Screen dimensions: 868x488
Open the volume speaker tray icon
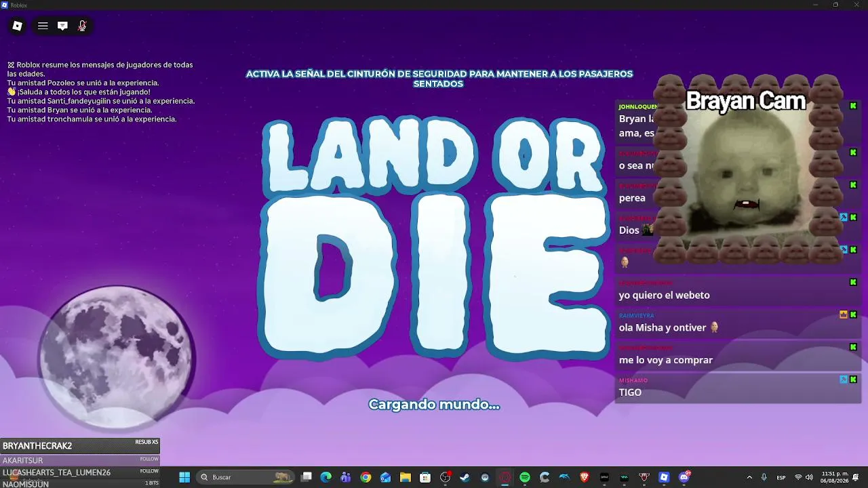click(x=809, y=477)
